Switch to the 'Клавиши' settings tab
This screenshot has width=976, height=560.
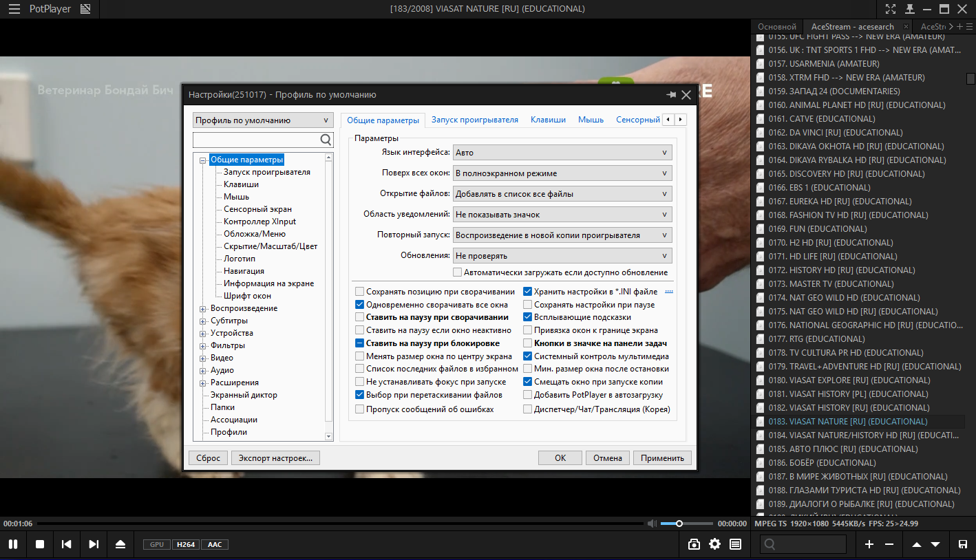click(x=548, y=120)
